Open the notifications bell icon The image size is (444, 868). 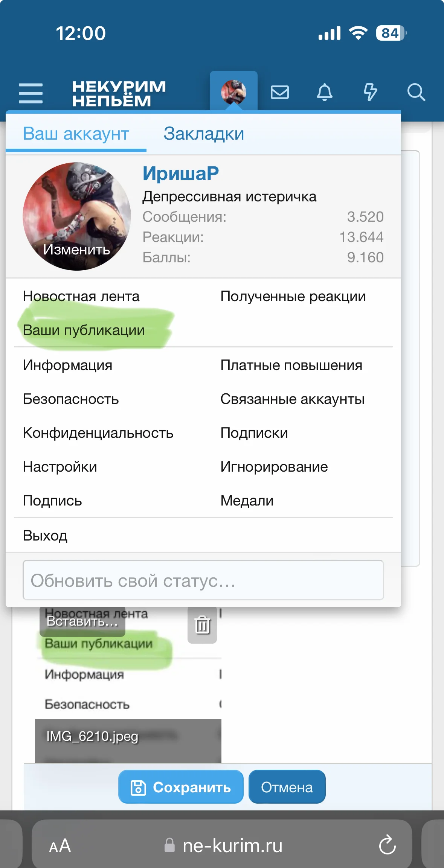[x=325, y=92]
